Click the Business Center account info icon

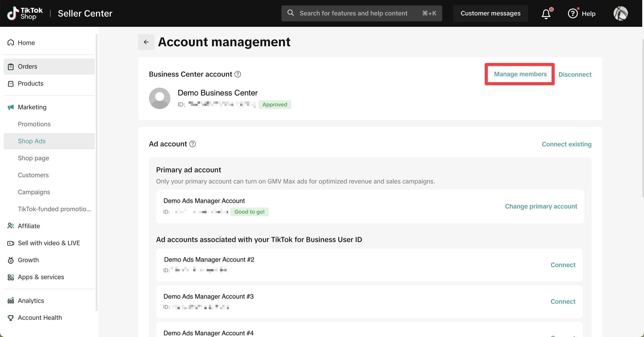[x=238, y=74]
